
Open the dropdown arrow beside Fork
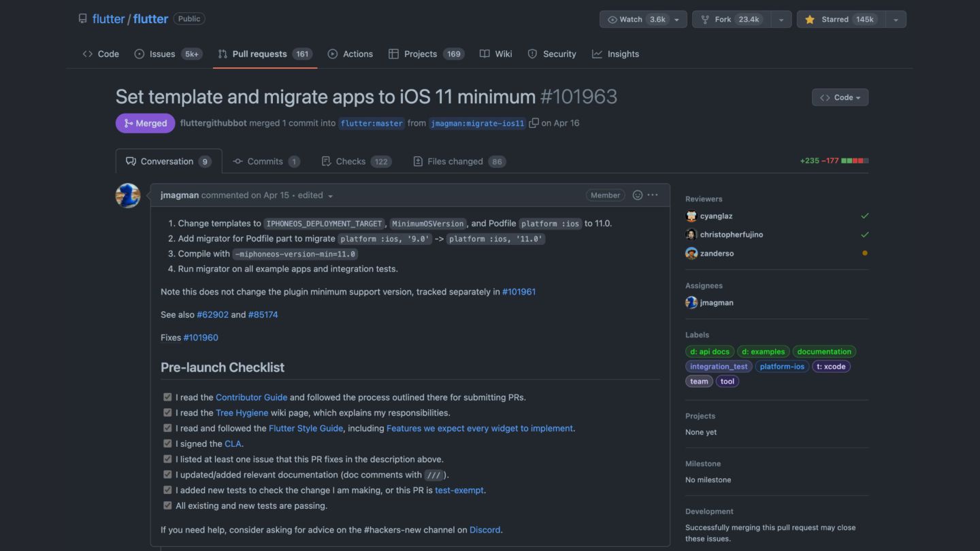pyautogui.click(x=781, y=19)
